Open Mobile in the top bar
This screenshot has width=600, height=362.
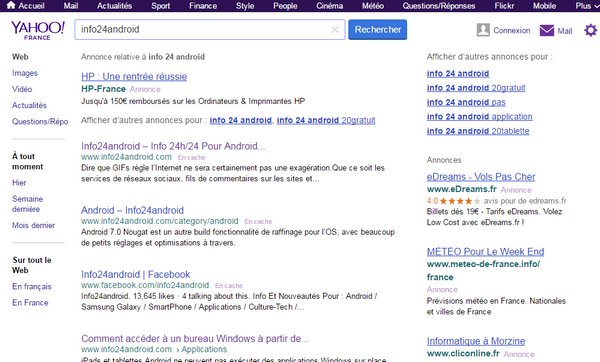tap(545, 6)
